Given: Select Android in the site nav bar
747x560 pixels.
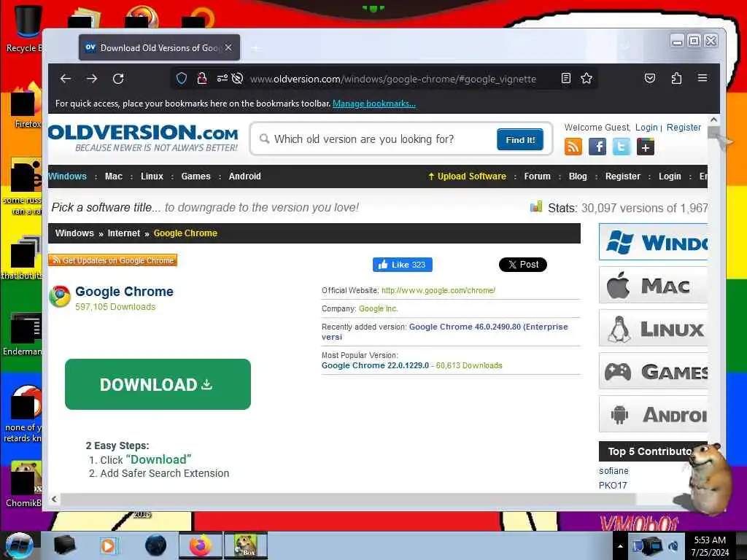Looking at the screenshot, I should (245, 176).
